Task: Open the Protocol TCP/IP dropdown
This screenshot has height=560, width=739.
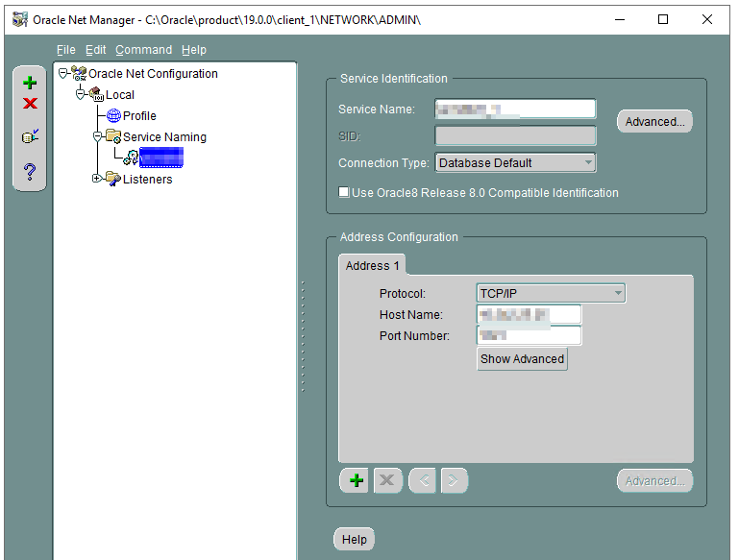Action: click(551, 293)
